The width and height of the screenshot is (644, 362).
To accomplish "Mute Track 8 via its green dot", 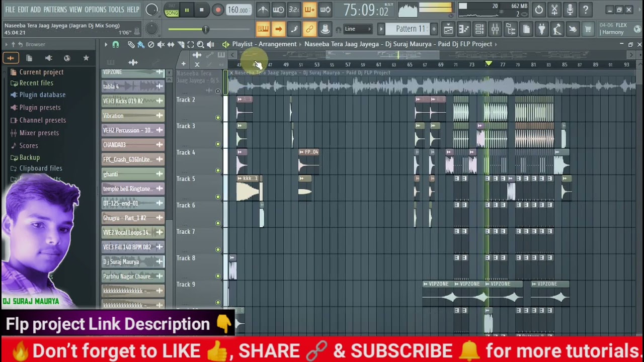I will [218, 276].
